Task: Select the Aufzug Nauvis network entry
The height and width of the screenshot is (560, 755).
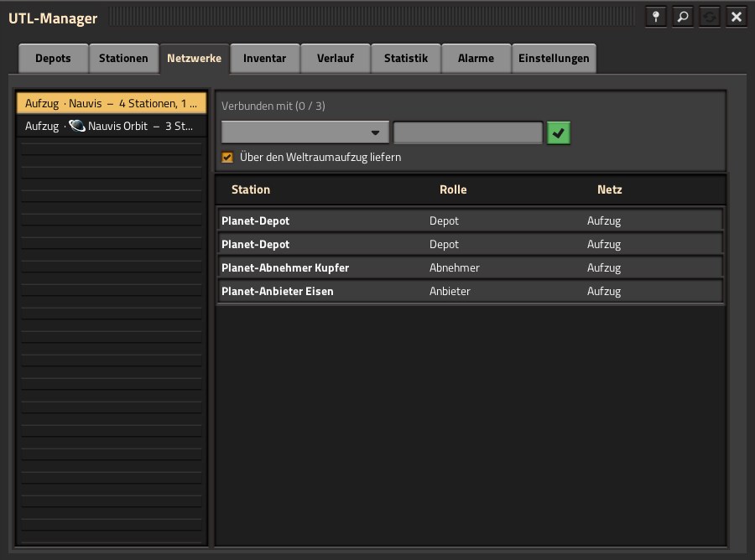Action: 112,103
